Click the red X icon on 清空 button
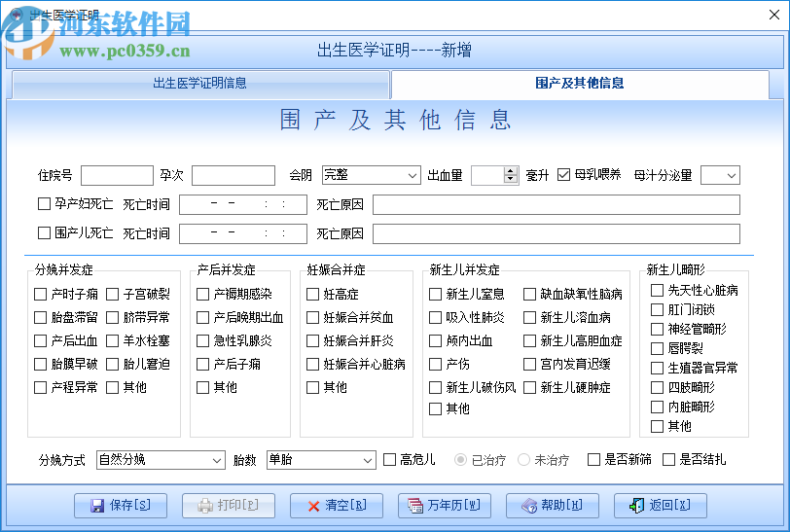 click(313, 507)
